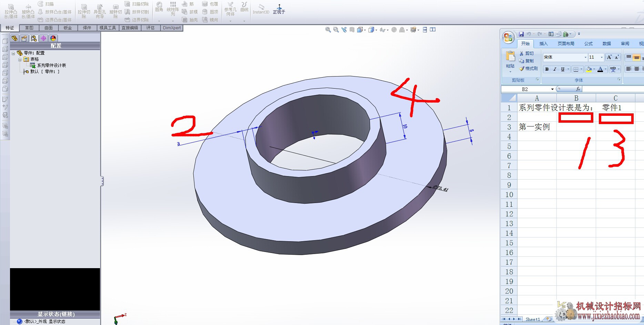The height and width of the screenshot is (325, 644).
Task: Click the Excel Office button
Action: (x=508, y=37)
